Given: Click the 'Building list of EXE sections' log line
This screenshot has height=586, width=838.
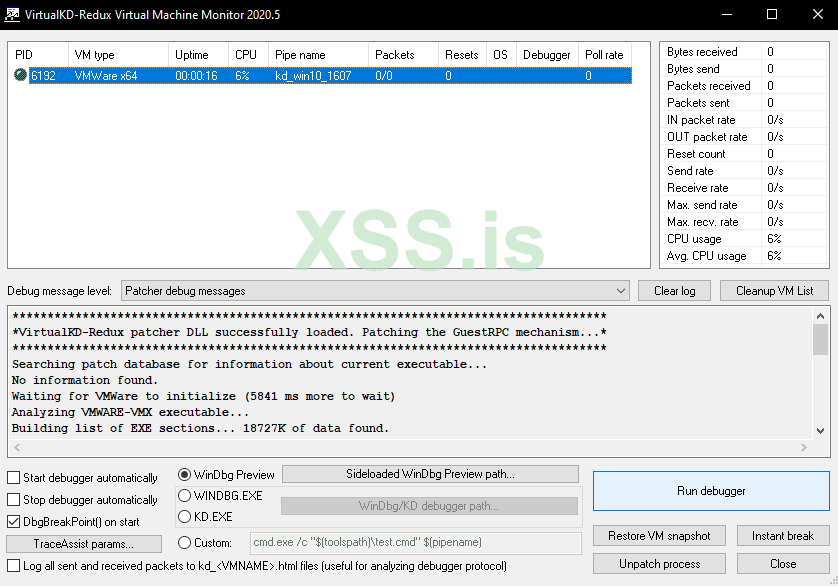Looking at the screenshot, I should [x=200, y=428].
